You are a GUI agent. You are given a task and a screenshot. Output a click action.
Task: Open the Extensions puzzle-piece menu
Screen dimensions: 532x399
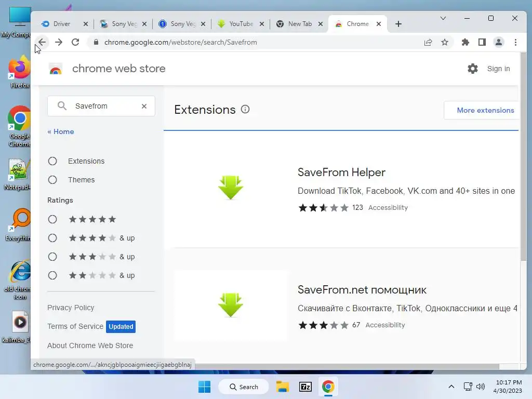tap(465, 42)
